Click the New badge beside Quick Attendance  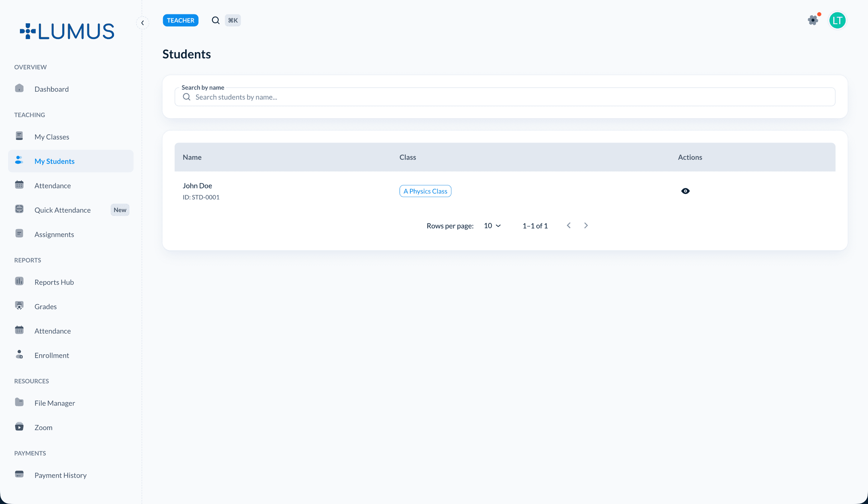point(120,210)
